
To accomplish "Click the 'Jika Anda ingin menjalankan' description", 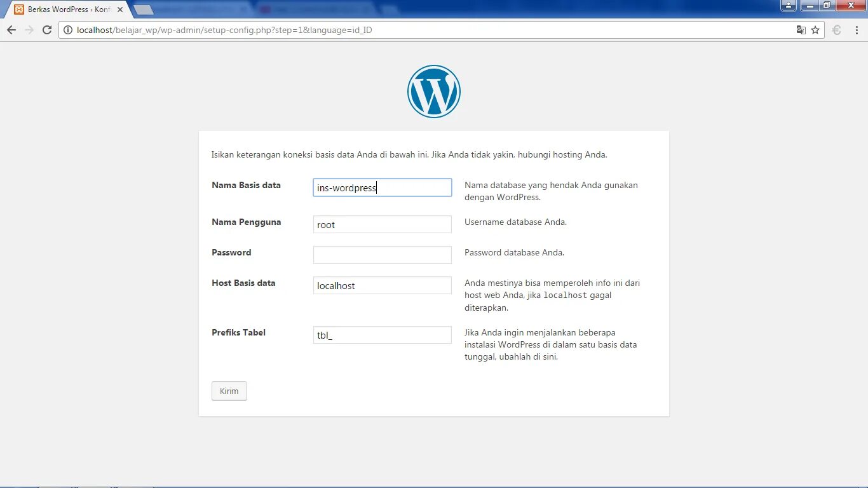I will pyautogui.click(x=550, y=344).
